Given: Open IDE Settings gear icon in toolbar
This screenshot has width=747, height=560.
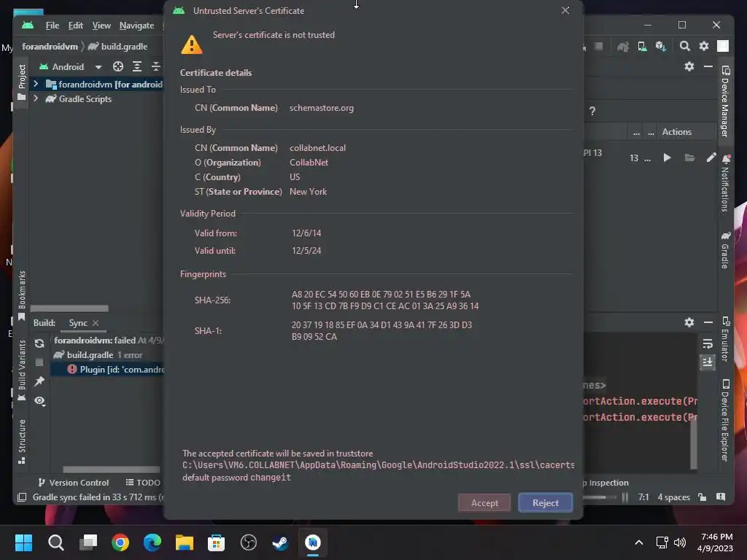Looking at the screenshot, I should (x=704, y=46).
